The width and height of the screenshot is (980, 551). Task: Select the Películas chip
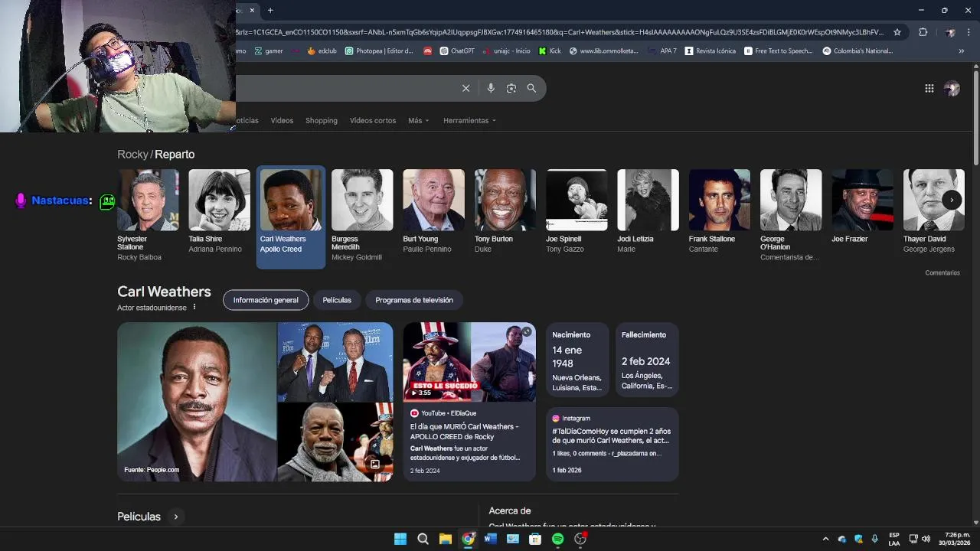(x=337, y=300)
